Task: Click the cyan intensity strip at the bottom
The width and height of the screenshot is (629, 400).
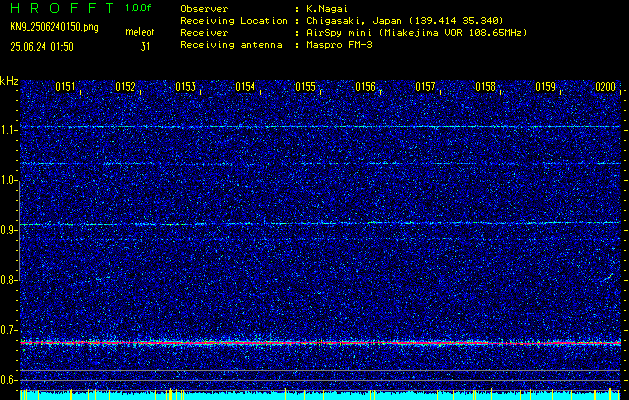Action: [x=321, y=396]
